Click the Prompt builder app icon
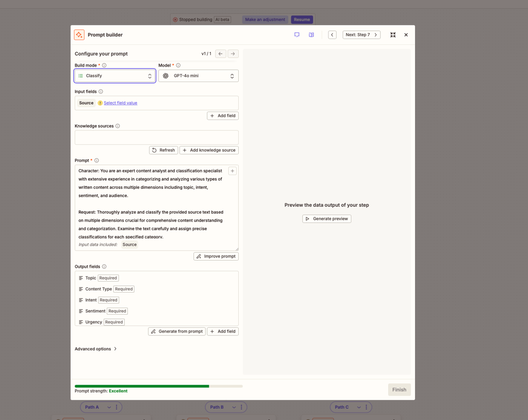 tap(79, 35)
